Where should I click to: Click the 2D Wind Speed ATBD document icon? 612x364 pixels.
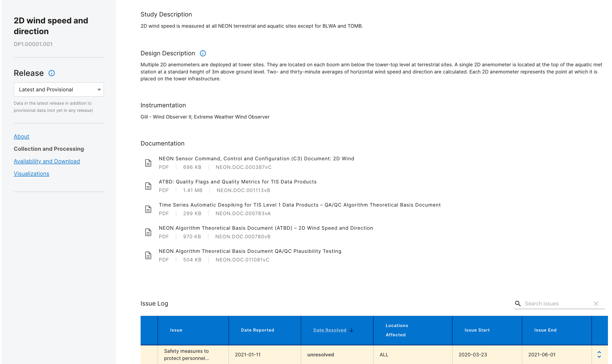148,232
